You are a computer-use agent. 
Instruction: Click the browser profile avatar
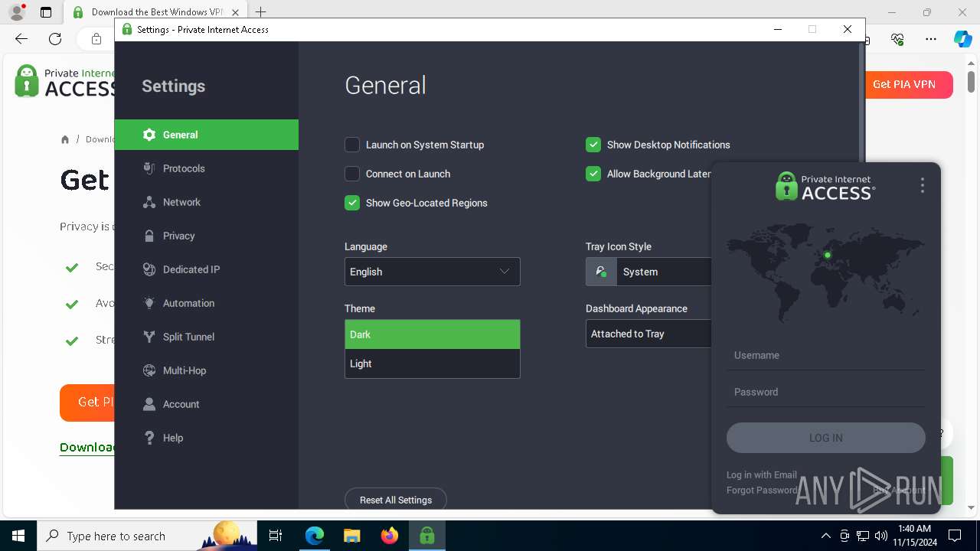point(17,12)
